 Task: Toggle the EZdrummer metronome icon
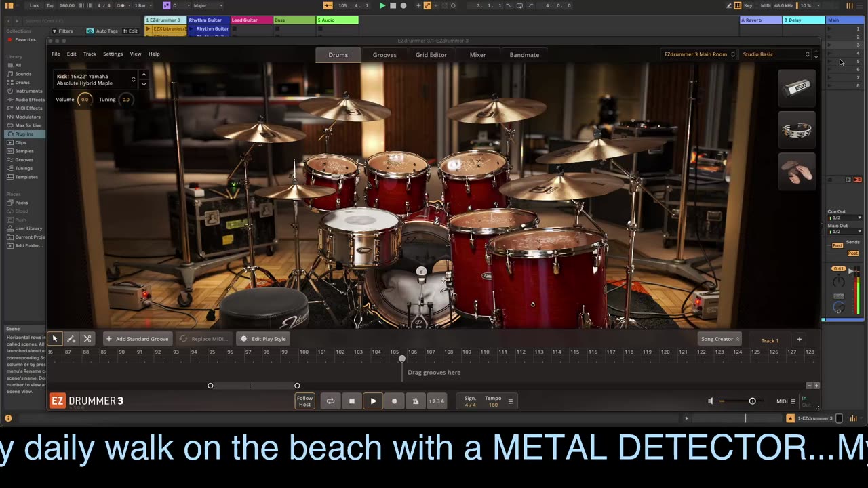click(416, 401)
